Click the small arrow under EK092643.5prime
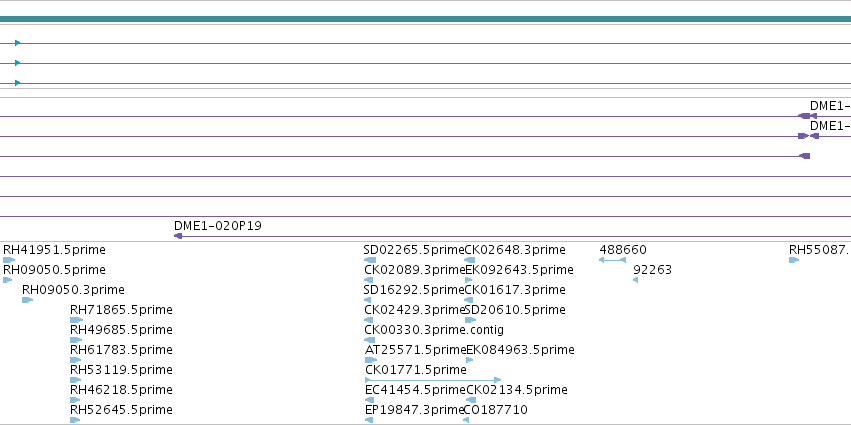The width and height of the screenshot is (851, 425). click(x=469, y=280)
